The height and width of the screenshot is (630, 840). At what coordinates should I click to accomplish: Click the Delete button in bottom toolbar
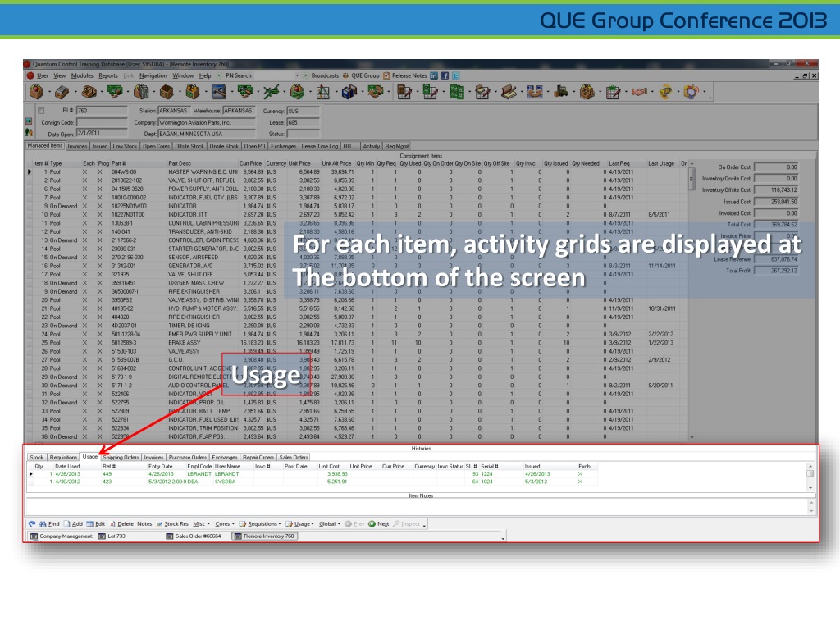(121, 524)
